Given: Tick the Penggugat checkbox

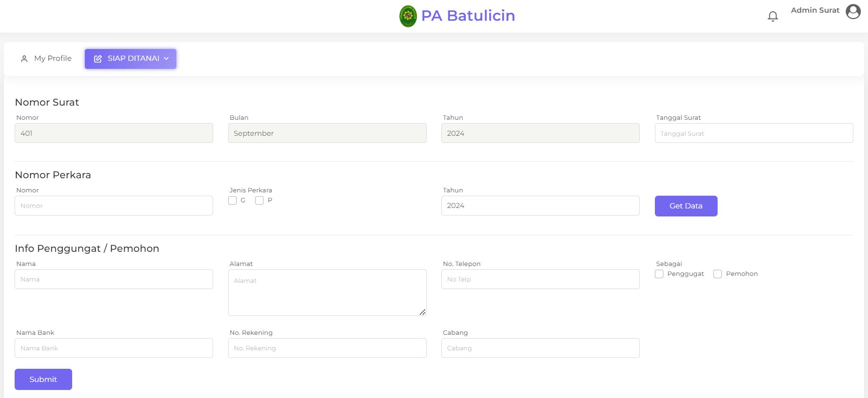Looking at the screenshot, I should 659,274.
